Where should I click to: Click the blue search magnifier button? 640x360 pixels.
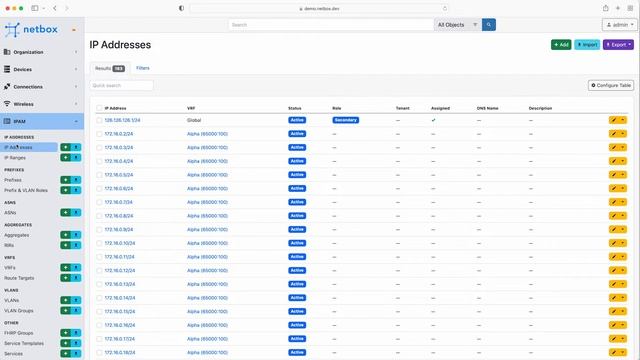[489, 25]
